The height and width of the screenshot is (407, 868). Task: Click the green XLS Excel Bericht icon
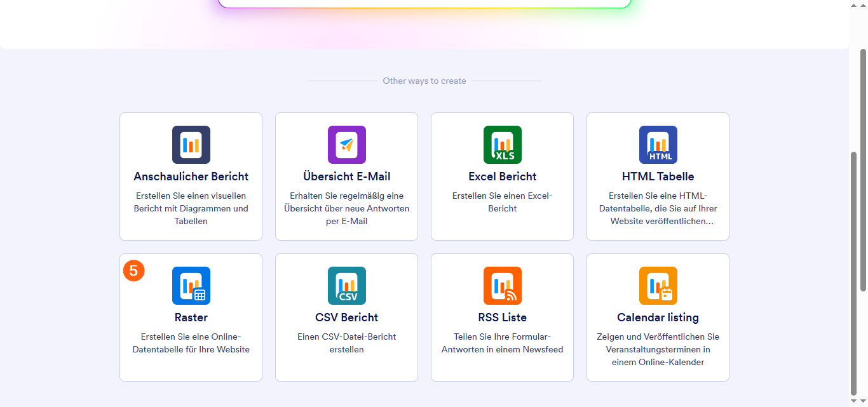pos(502,145)
